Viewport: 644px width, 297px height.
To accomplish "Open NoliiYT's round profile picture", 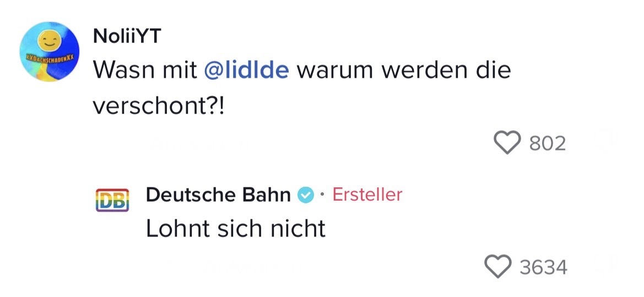I will [49, 52].
